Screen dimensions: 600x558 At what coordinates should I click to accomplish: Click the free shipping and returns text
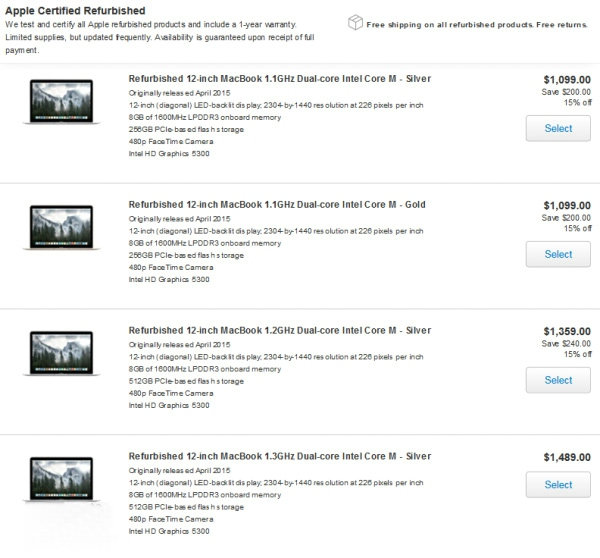tap(479, 23)
